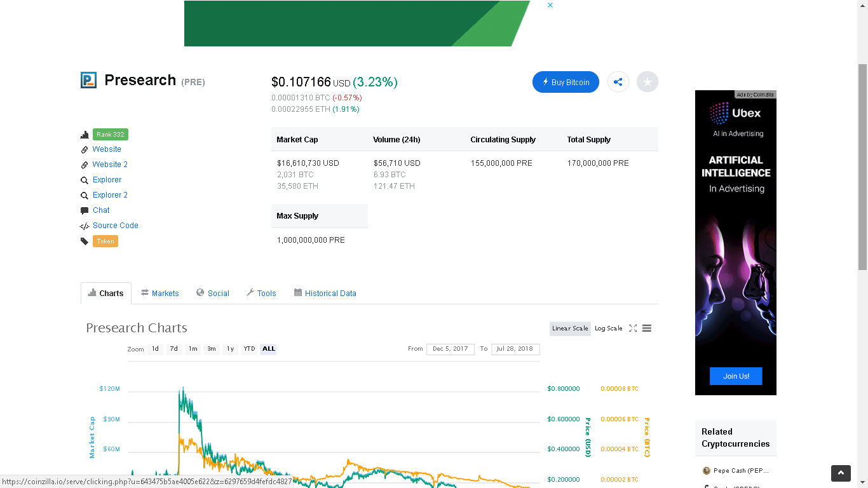Set chart zoom to 1y
The height and width of the screenshot is (488, 868).
click(x=230, y=349)
